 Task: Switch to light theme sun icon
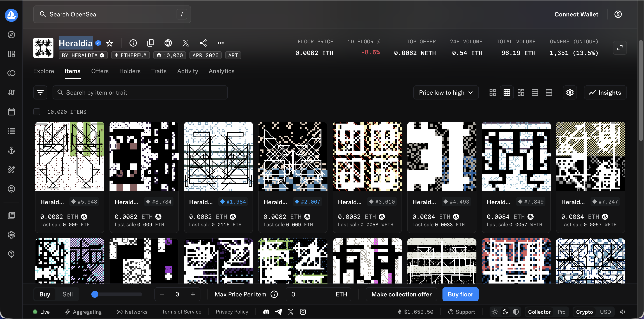pos(495,312)
